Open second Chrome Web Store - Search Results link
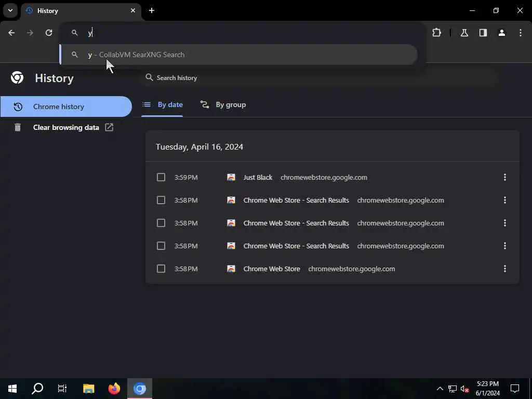This screenshot has height=399, width=532. click(x=296, y=223)
